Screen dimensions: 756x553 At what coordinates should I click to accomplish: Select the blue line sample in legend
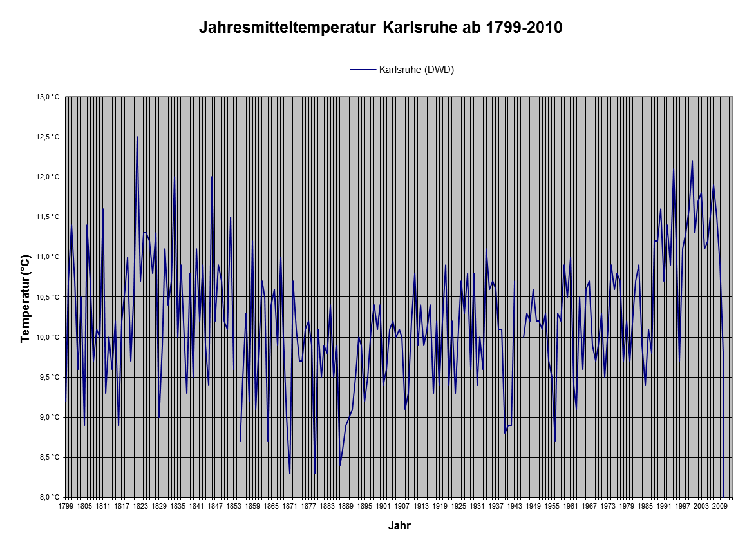tap(362, 70)
